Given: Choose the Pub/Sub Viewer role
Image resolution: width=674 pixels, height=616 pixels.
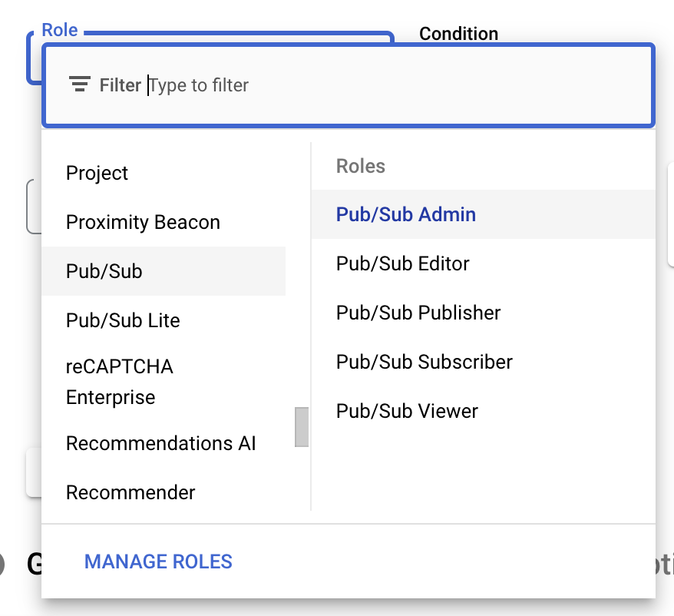Looking at the screenshot, I should (x=407, y=411).
